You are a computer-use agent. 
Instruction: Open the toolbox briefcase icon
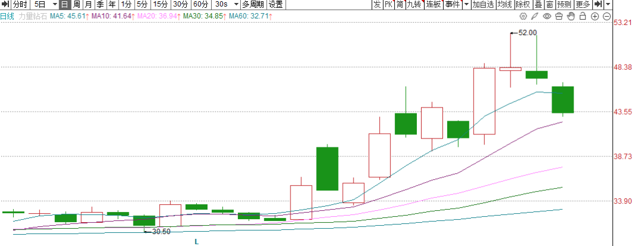tap(559, 16)
